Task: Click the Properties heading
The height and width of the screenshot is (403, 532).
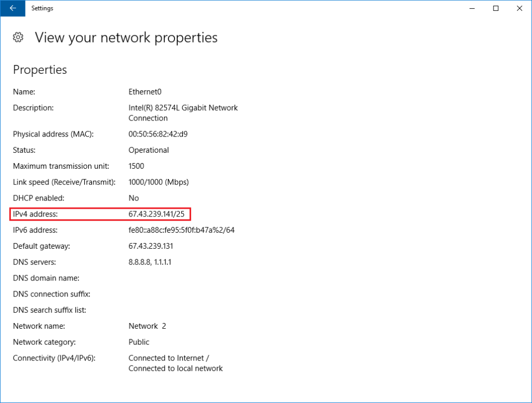Action: (39, 70)
